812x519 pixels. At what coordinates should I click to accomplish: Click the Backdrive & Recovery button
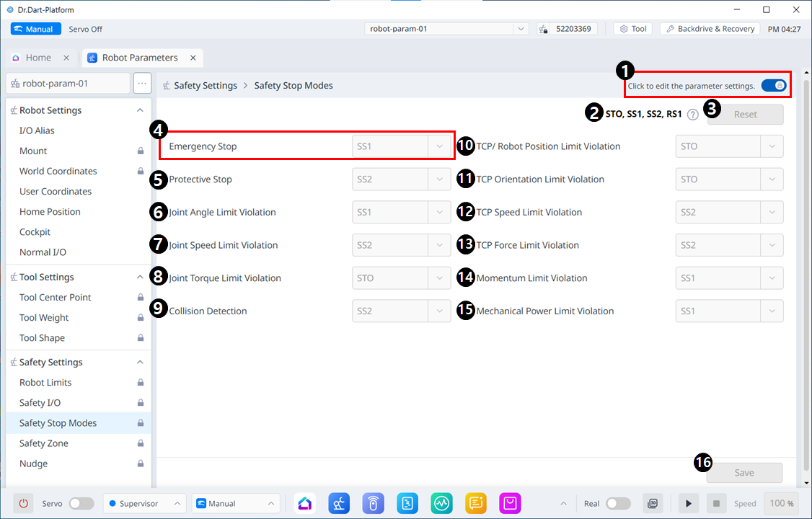(710, 29)
